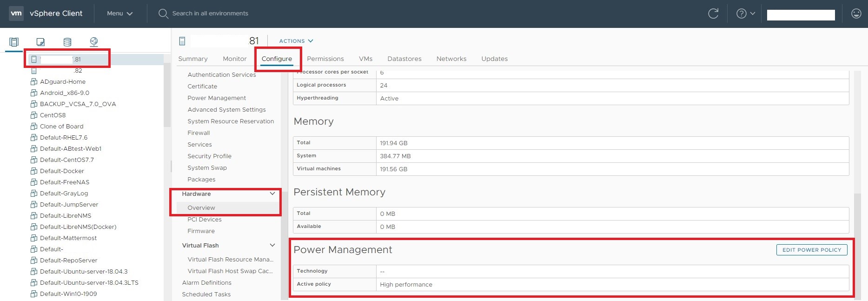Open the Networking inventory view icon
868x301 pixels.
pyautogui.click(x=94, y=42)
